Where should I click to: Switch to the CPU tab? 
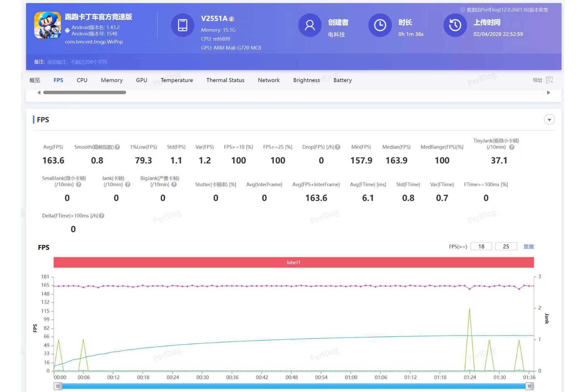(82, 80)
